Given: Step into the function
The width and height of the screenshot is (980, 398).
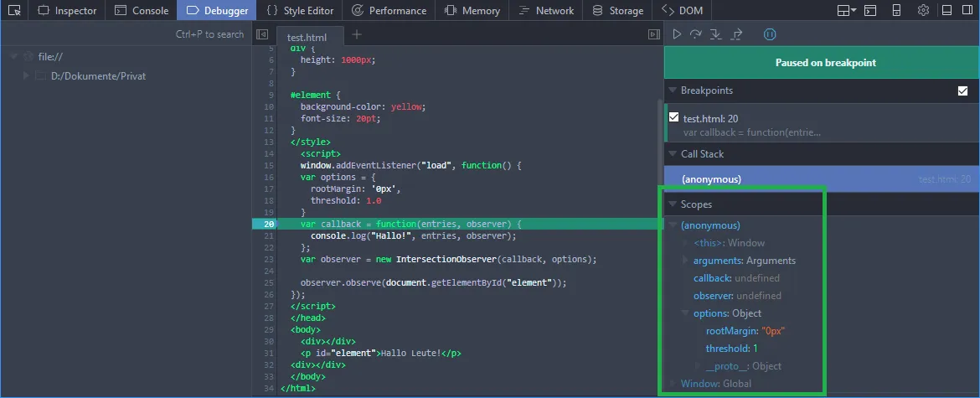Looking at the screenshot, I should pyautogui.click(x=716, y=34).
